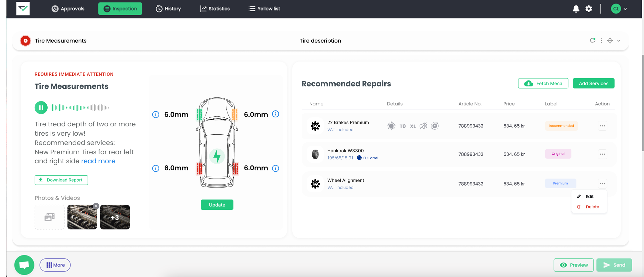This screenshot has height=277, width=644.
Task: Click the CL user avatar
Action: click(x=616, y=9)
